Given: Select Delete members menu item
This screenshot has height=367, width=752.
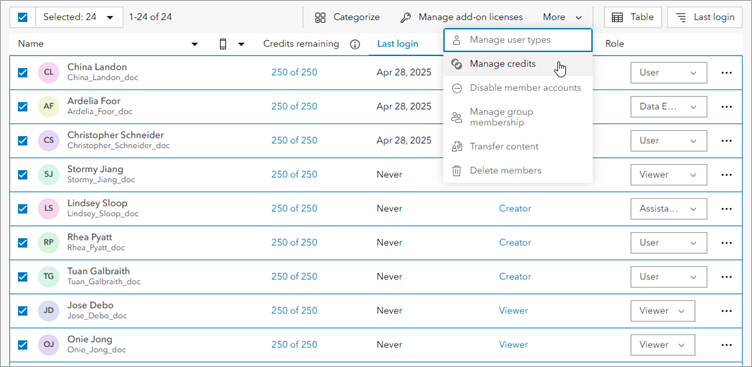Looking at the screenshot, I should pos(518,170).
